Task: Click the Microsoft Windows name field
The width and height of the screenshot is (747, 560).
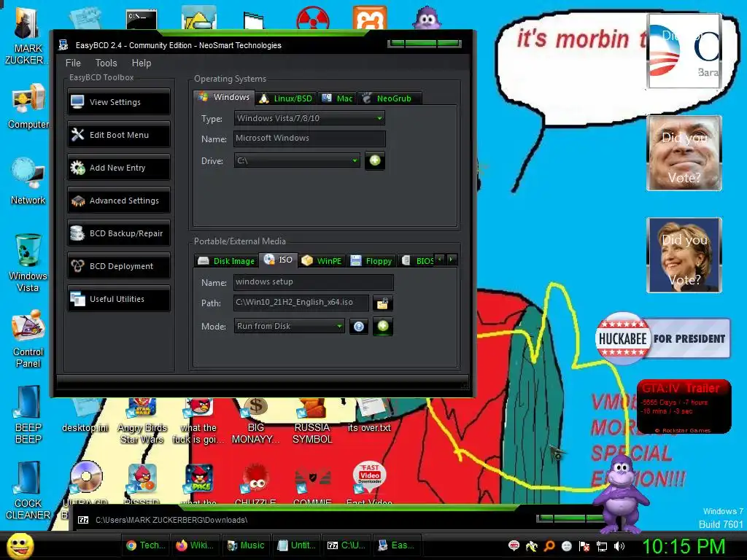Action: pyautogui.click(x=309, y=138)
